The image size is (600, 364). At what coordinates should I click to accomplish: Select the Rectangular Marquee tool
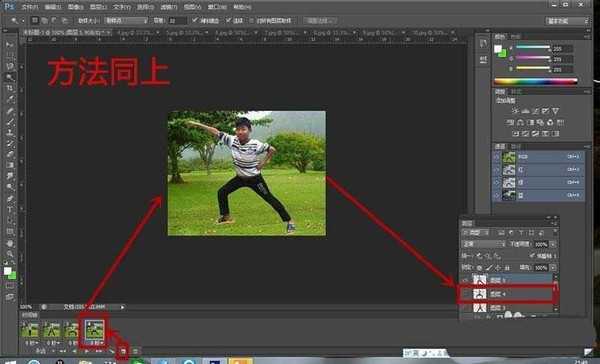[9, 55]
